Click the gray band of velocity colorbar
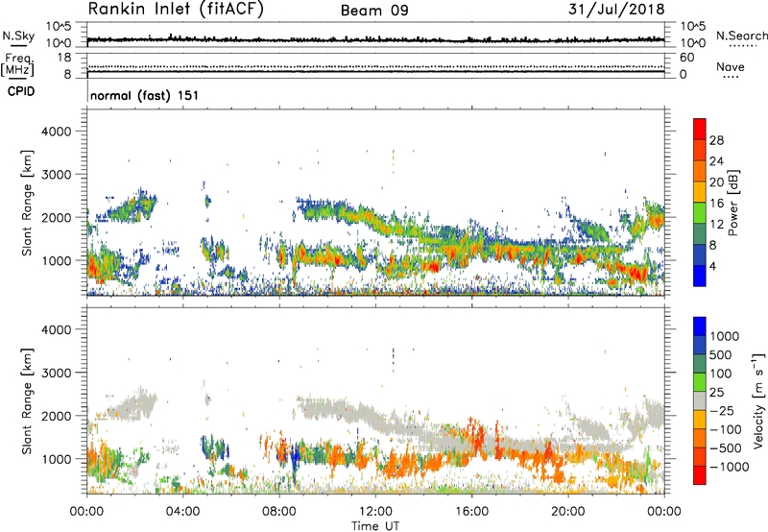 (x=700, y=401)
